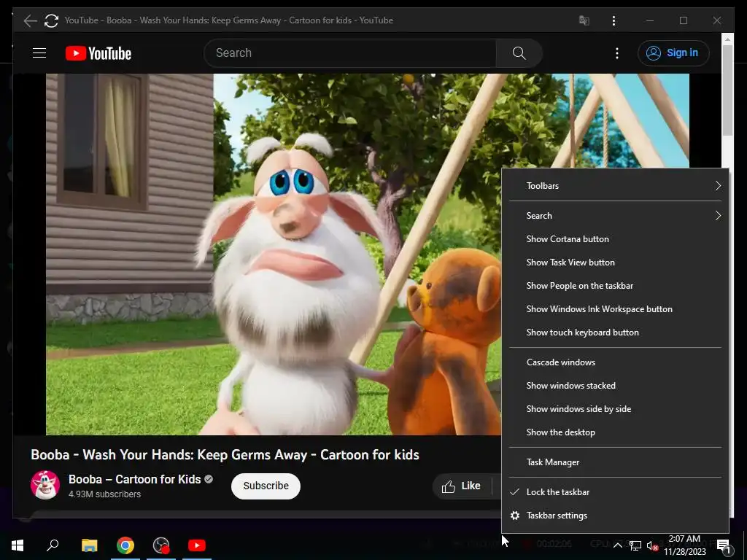Select Show the desktop
This screenshot has height=560, width=747.
pos(615,432)
